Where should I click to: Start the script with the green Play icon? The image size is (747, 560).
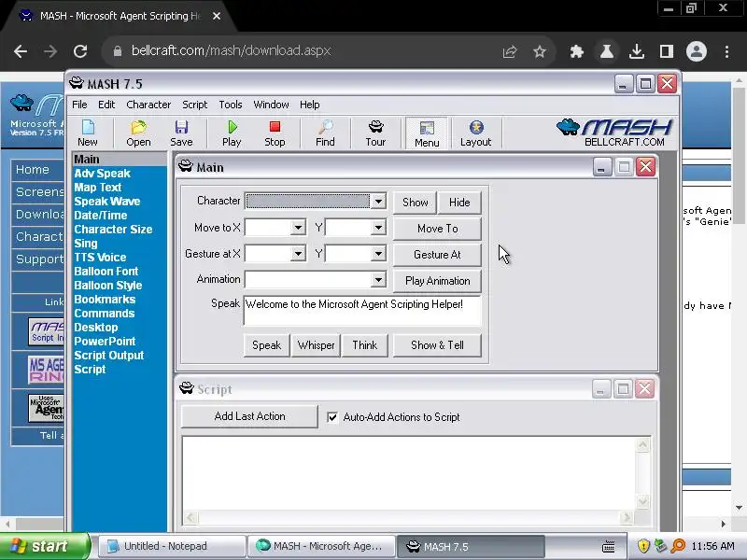coord(232,133)
